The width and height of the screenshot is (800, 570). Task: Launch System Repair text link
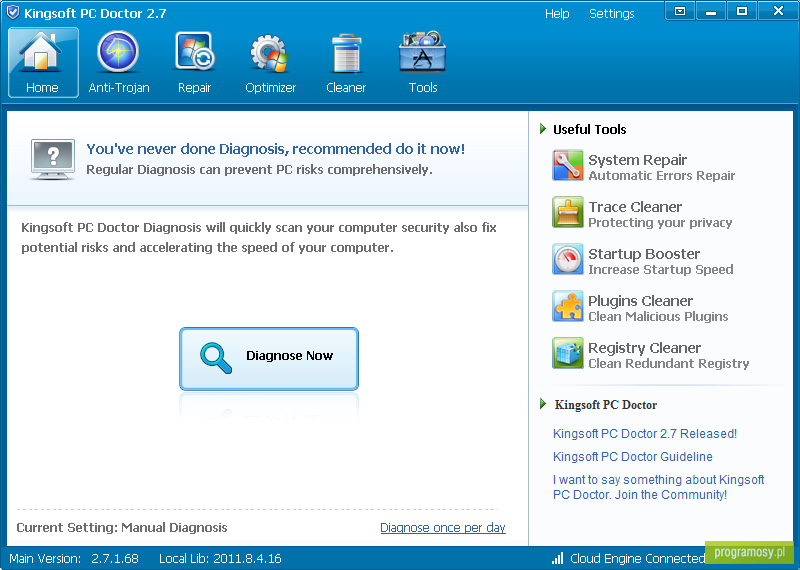(638, 160)
